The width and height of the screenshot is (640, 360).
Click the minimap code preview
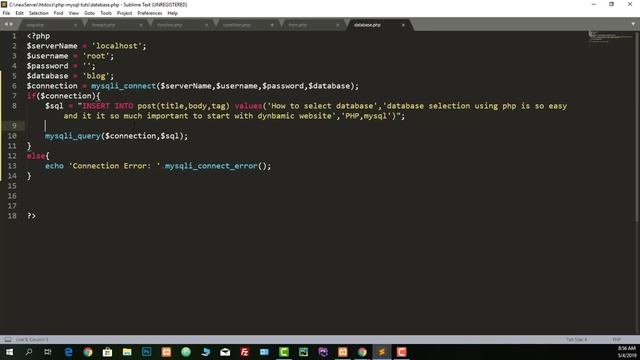coord(610,37)
